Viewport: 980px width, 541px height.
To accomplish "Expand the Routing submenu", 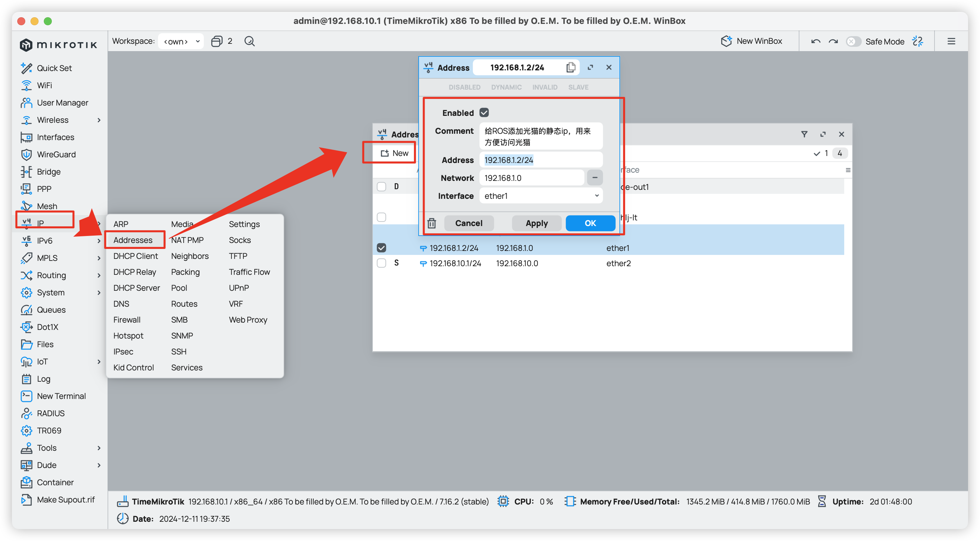I will [x=99, y=275].
